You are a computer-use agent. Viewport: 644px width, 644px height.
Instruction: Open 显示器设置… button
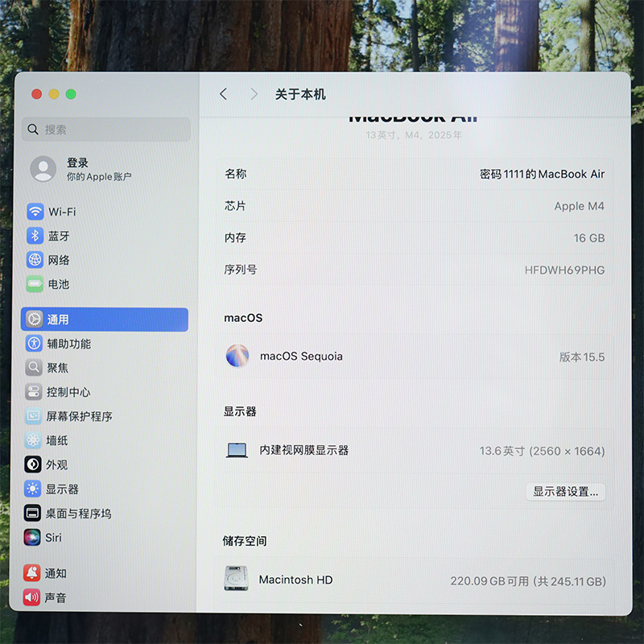point(566,492)
